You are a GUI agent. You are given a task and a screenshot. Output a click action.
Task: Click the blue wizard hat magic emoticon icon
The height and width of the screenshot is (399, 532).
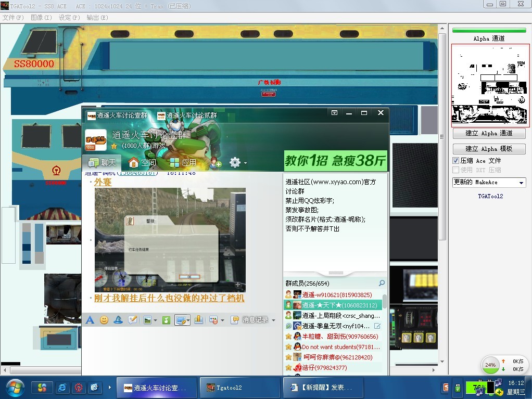click(118, 320)
